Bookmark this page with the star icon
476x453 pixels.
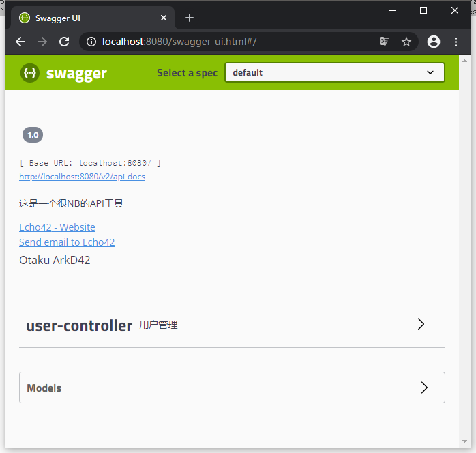click(x=406, y=42)
